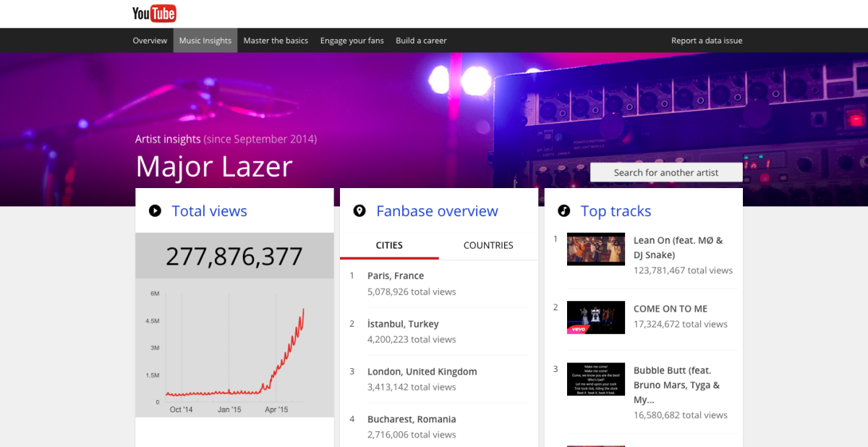868x447 pixels.
Task: Click the Lean On (feat. MØ & DJ Snake) title
Action: pos(678,247)
